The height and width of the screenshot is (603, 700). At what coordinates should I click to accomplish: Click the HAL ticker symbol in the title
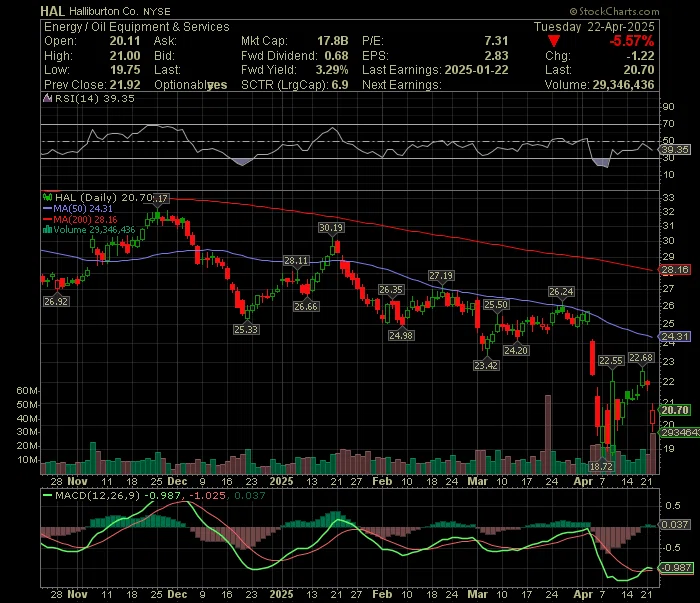[53, 11]
